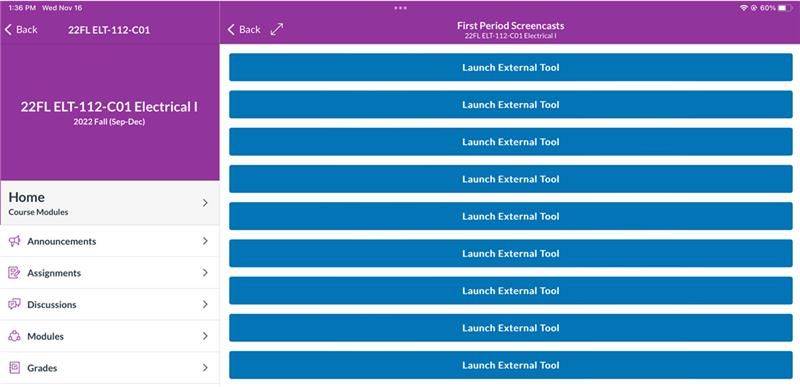Go Back from the course sidebar
The width and height of the screenshot is (800, 387).
pos(21,30)
